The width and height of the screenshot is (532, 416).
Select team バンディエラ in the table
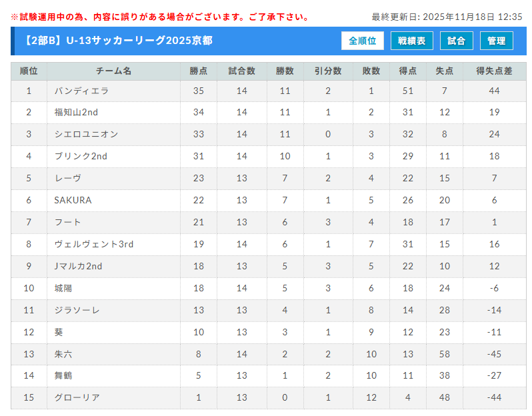click(81, 91)
